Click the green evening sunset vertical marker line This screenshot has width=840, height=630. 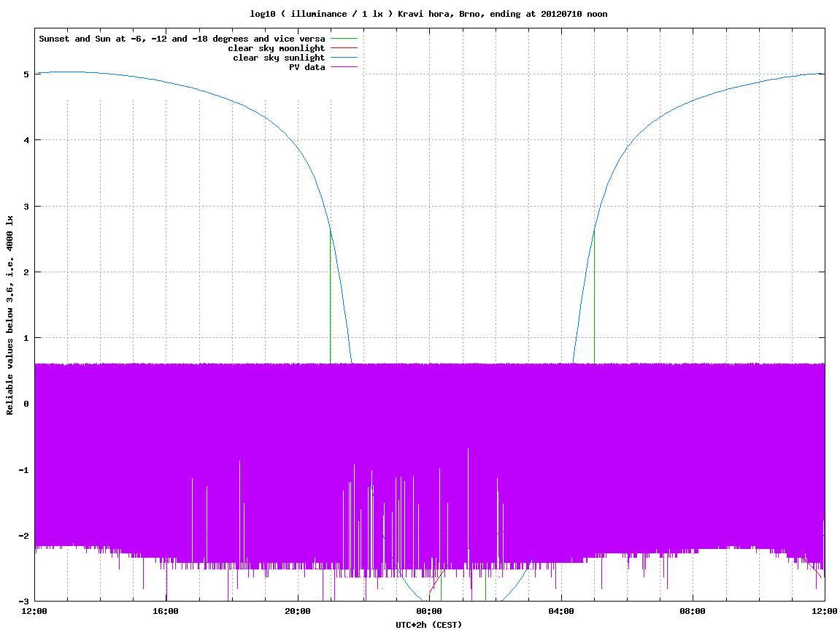click(x=331, y=296)
